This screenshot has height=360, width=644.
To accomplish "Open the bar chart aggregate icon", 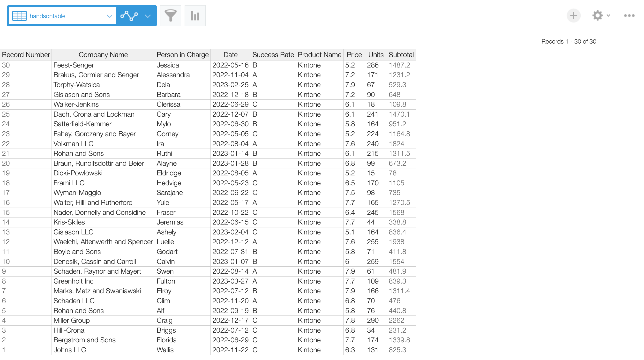I will [195, 16].
